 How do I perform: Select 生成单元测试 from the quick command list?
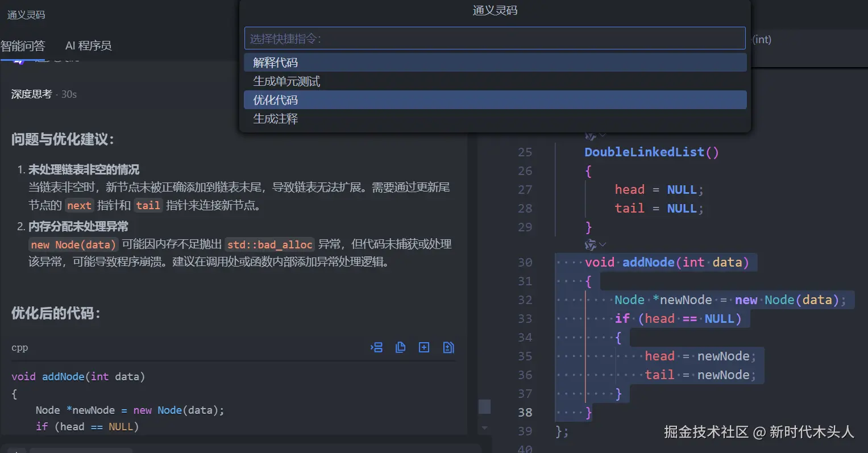pyautogui.click(x=495, y=81)
